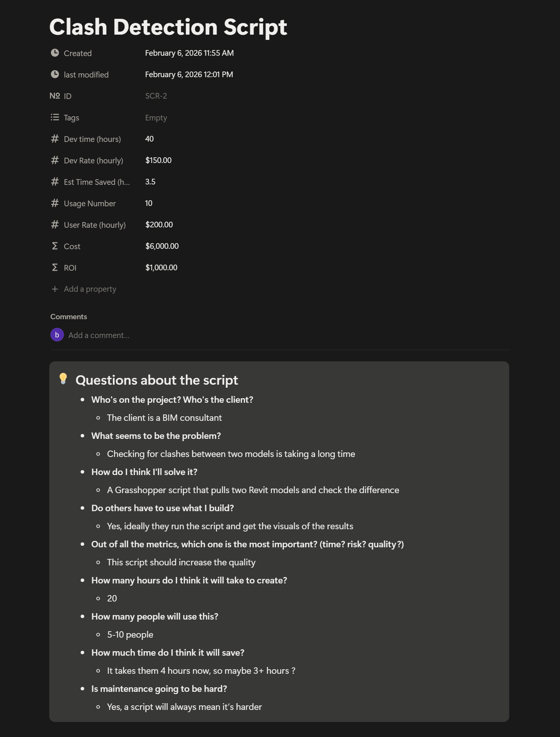Click the list icon beside Tags

pyautogui.click(x=55, y=117)
